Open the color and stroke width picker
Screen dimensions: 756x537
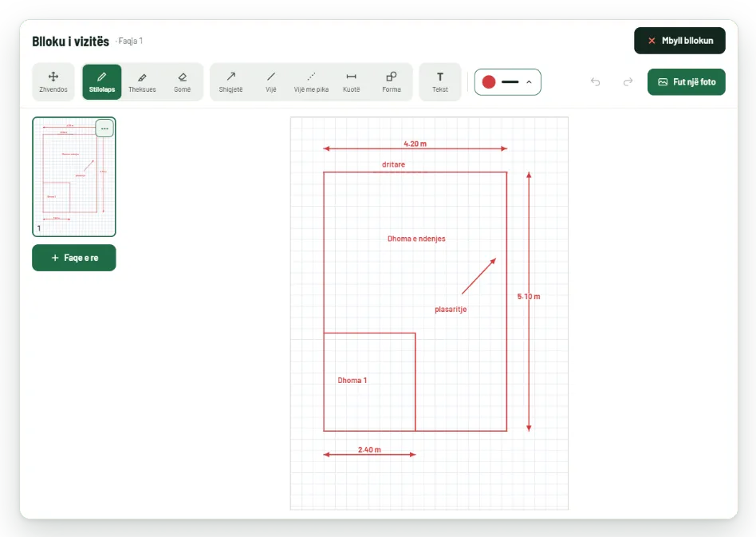508,82
